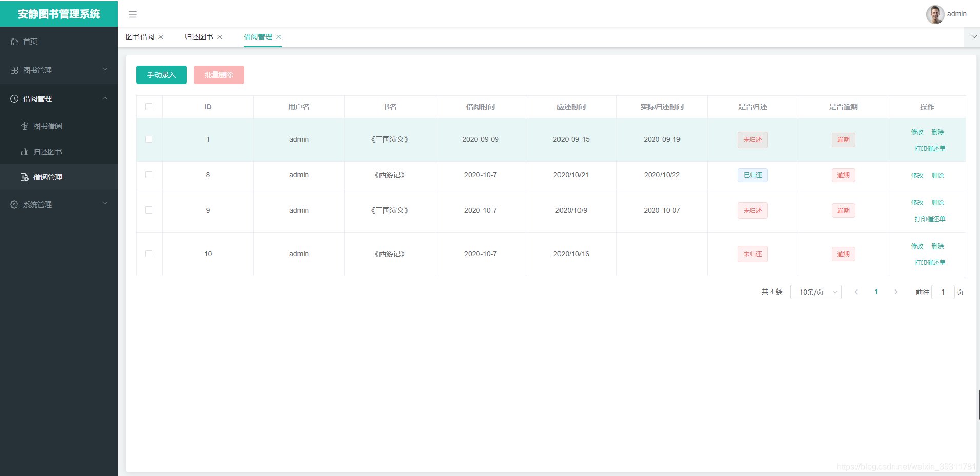Click 未归还 tag in row ID 1
This screenshot has height=476, width=980.
(753, 140)
